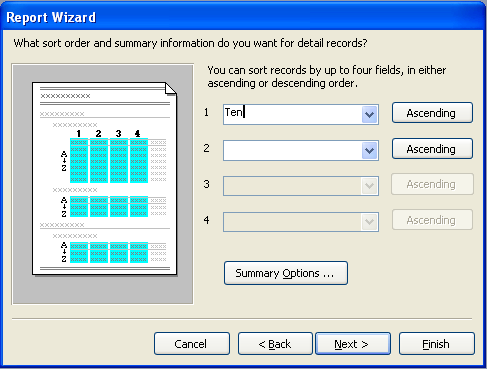This screenshot has width=487, height=369.
Task: Toggle Ascending order for sort field 1
Action: point(432,113)
